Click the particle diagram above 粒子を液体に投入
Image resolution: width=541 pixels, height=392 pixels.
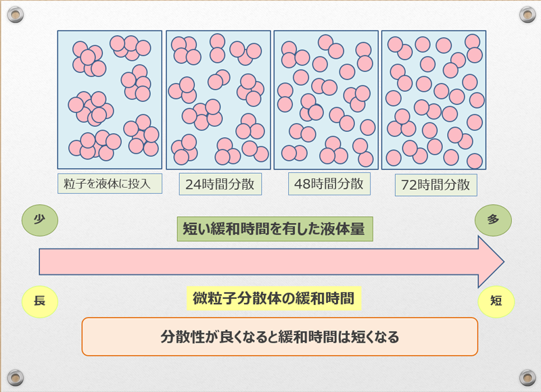pyautogui.click(x=110, y=99)
